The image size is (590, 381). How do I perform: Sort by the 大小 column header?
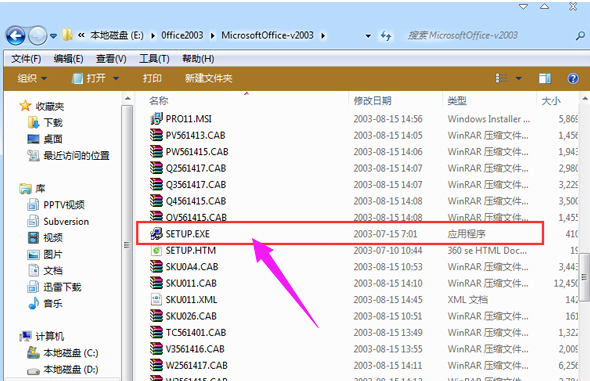point(551,101)
